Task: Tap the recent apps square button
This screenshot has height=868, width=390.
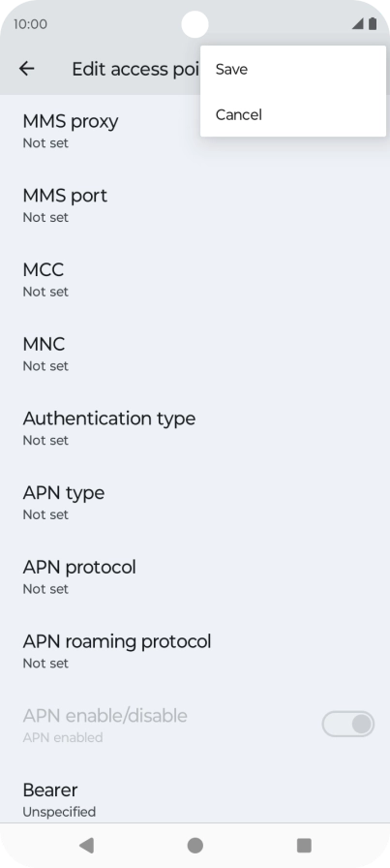Action: pos(304,846)
